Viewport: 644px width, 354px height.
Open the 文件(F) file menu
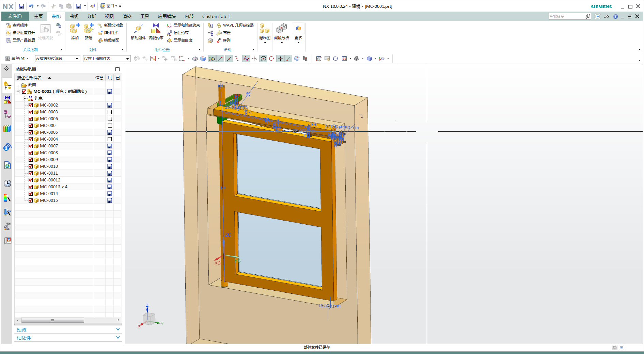coord(15,16)
